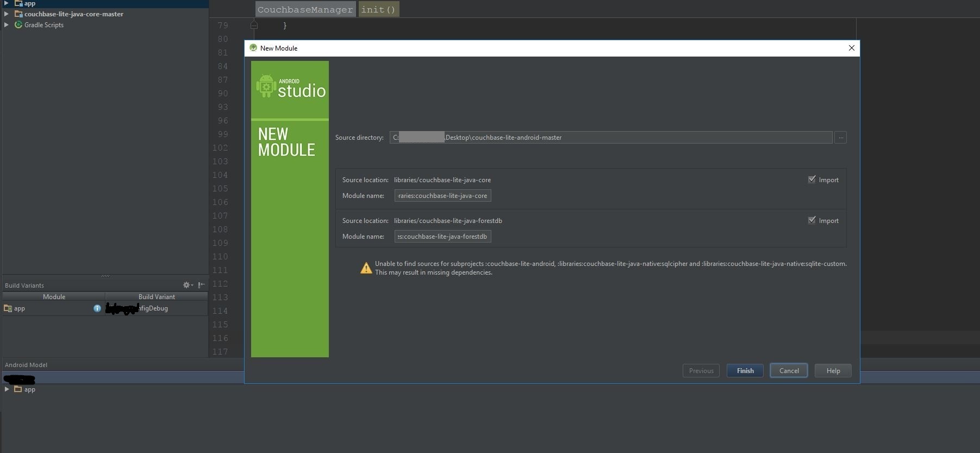Click the init() breadcrumb
The image size is (980, 453).
pos(379,9)
